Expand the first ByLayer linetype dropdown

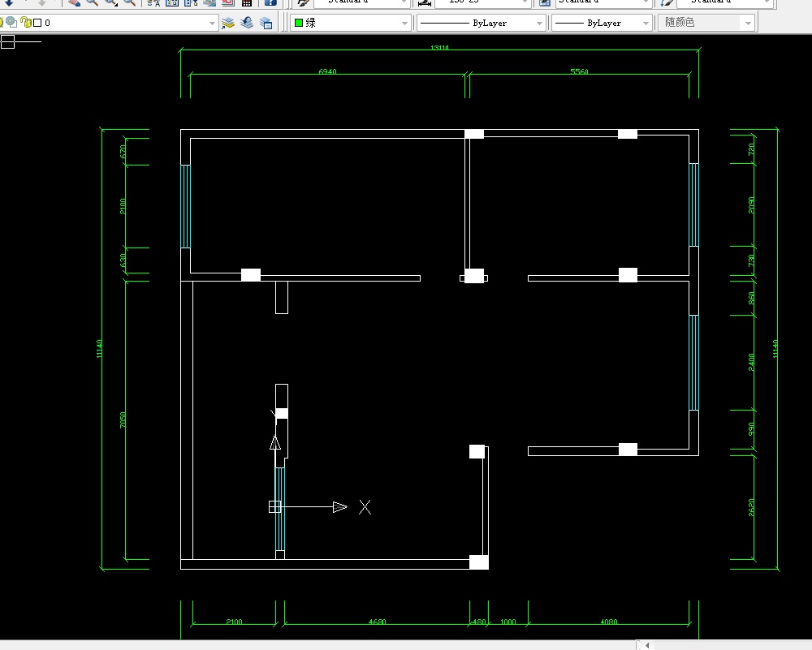539,24
